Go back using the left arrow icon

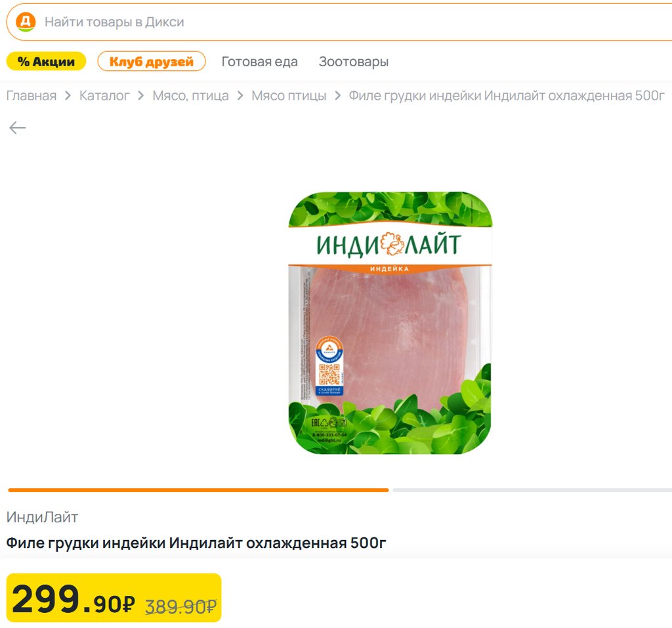(x=18, y=127)
